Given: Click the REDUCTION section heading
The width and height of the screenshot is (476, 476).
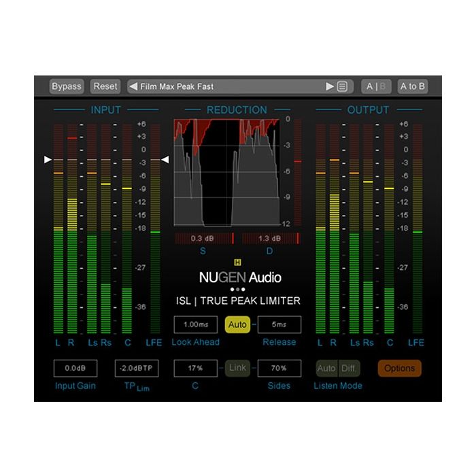Looking at the screenshot, I should (237, 110).
